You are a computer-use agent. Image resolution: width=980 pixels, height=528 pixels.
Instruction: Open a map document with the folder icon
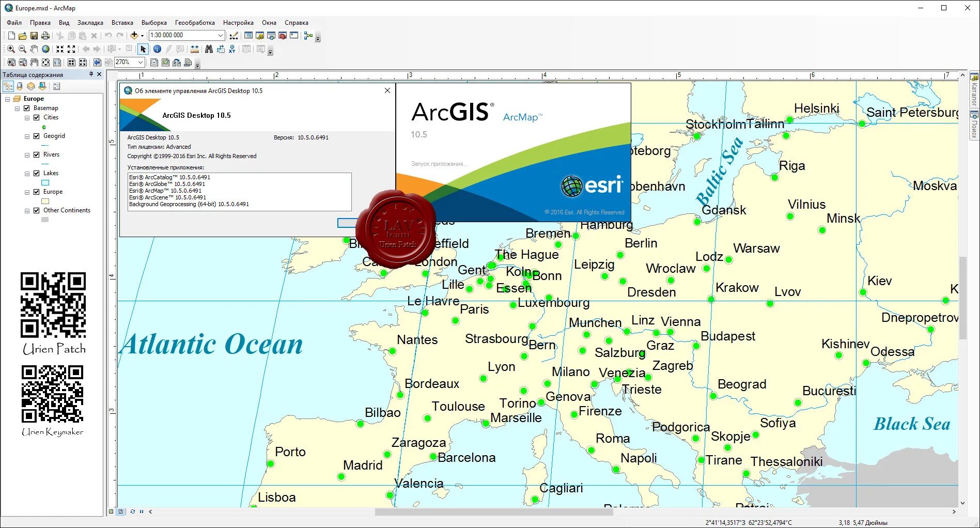pos(22,36)
